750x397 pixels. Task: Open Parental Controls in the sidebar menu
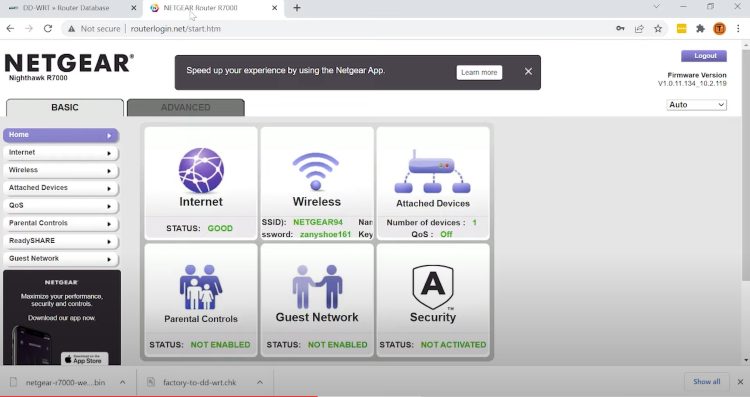61,224
